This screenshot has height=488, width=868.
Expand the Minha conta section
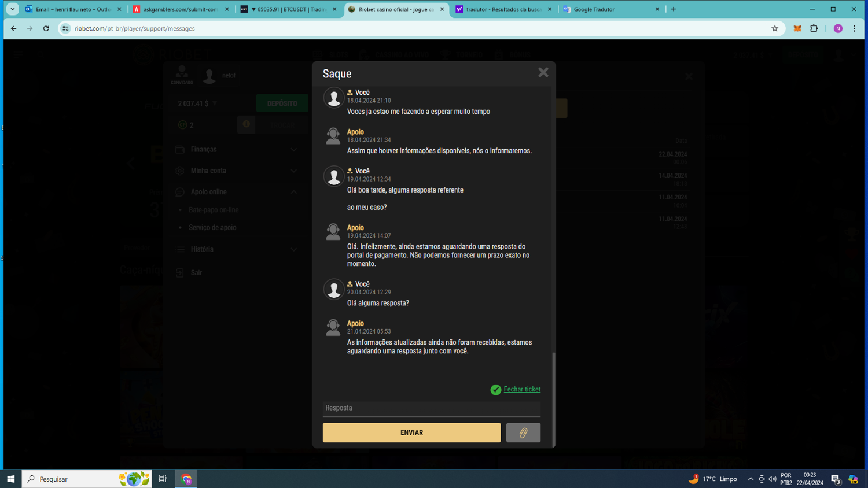click(236, 171)
